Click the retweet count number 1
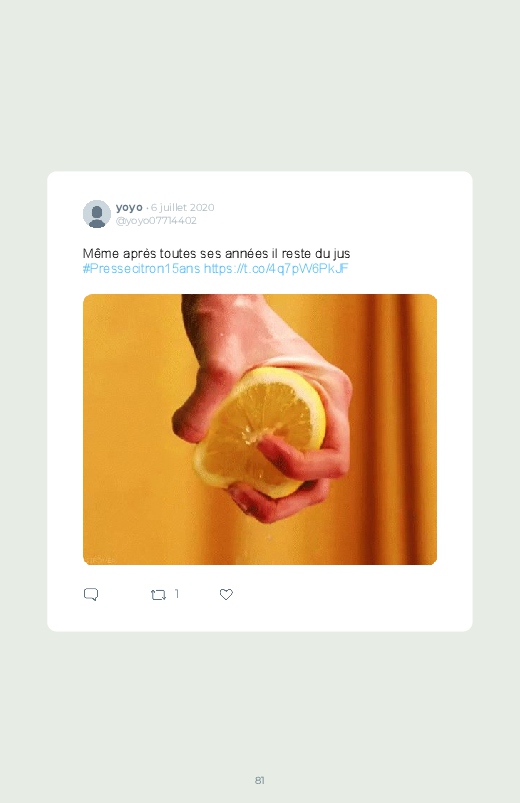520x803 pixels. (177, 594)
